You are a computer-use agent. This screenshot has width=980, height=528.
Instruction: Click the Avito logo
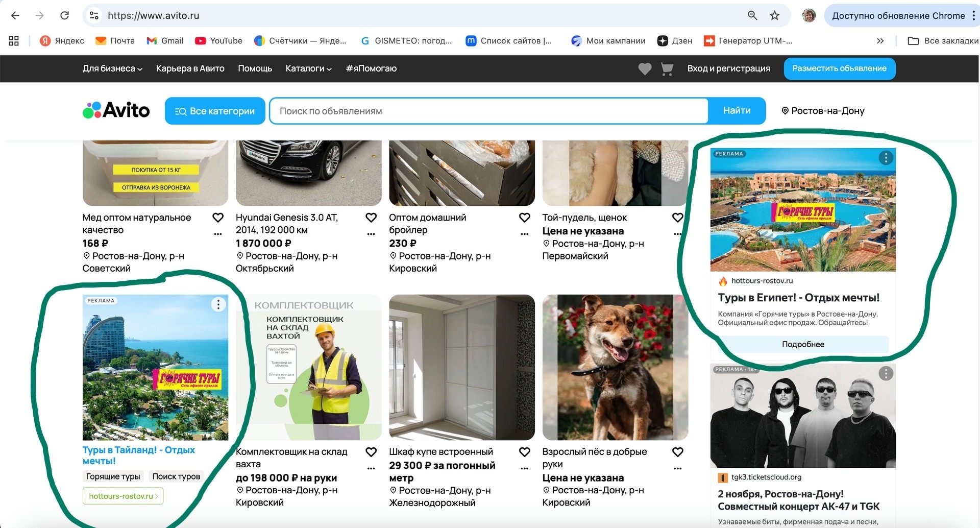click(x=116, y=110)
